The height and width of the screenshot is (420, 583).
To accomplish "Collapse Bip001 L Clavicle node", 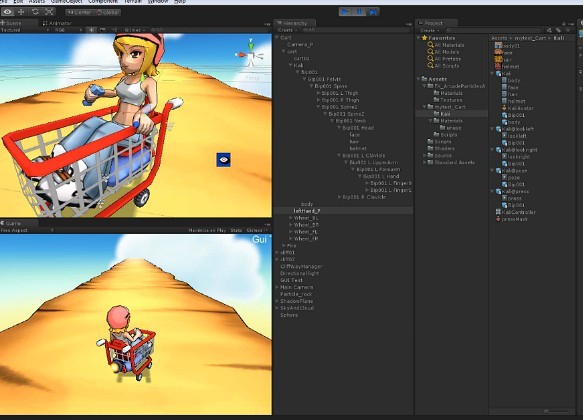I will pyautogui.click(x=339, y=155).
